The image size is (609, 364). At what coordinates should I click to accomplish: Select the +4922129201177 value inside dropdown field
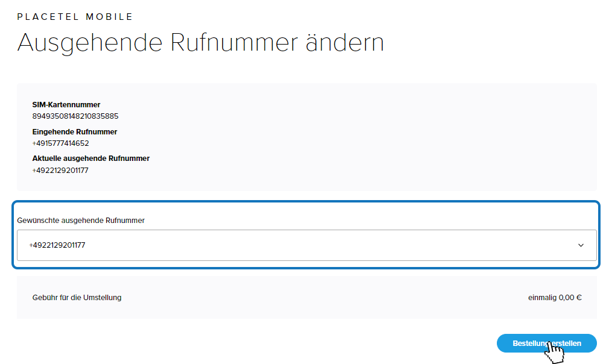coord(57,245)
